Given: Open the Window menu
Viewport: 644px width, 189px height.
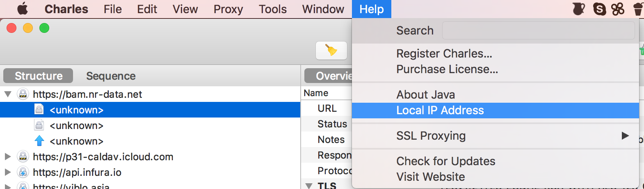Looking at the screenshot, I should 323,9.
